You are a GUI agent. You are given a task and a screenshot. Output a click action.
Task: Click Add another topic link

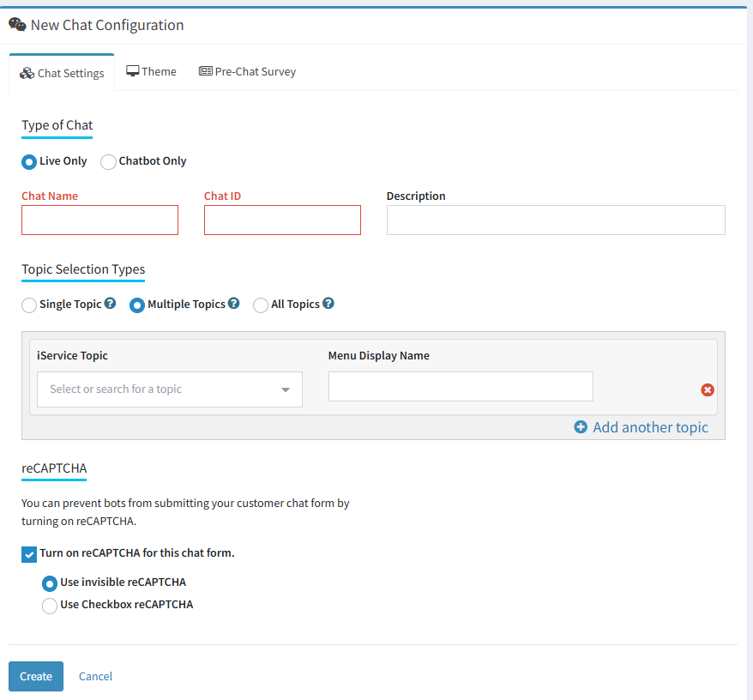point(642,427)
